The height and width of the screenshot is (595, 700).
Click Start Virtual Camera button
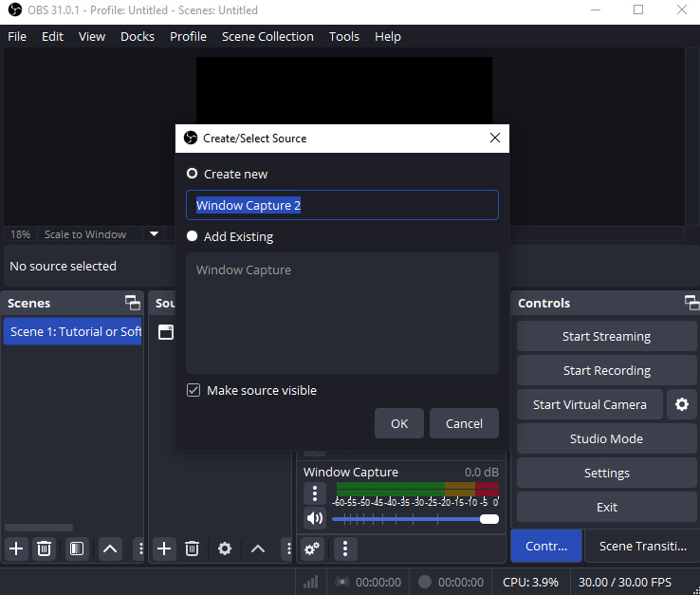(590, 404)
